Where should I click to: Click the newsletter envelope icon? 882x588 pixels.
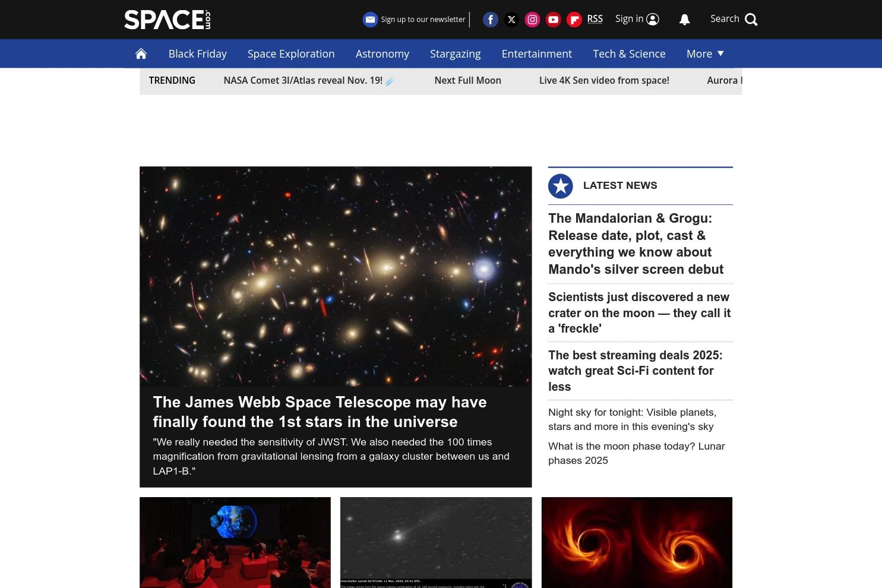point(370,20)
